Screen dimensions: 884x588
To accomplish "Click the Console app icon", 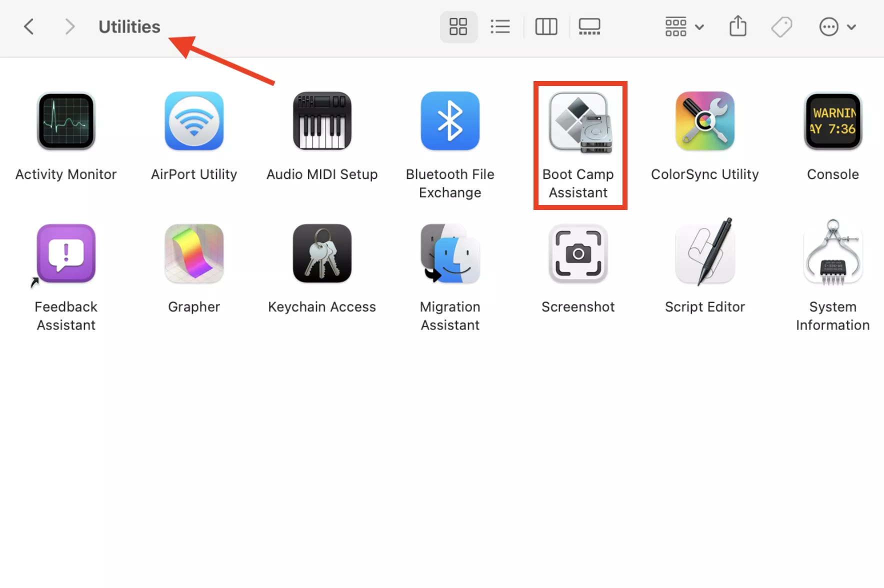I will [x=833, y=121].
